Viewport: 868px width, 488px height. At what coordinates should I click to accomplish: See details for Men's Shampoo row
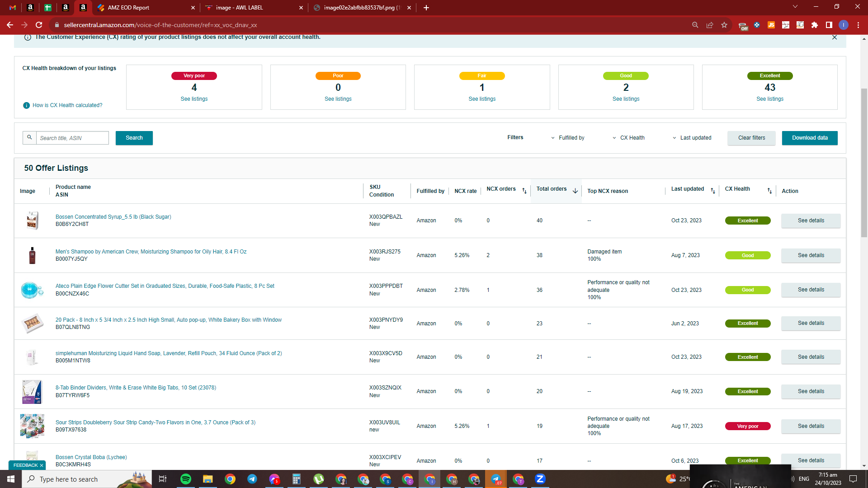click(x=811, y=255)
